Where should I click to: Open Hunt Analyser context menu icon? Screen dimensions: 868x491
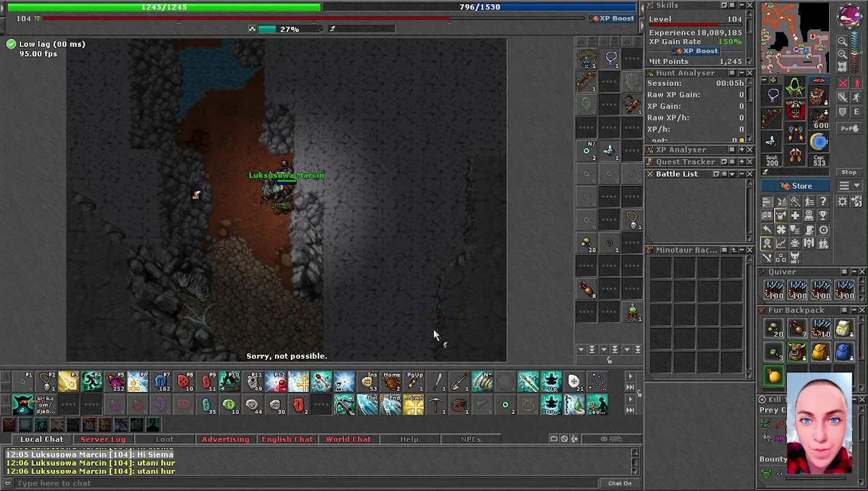click(732, 73)
